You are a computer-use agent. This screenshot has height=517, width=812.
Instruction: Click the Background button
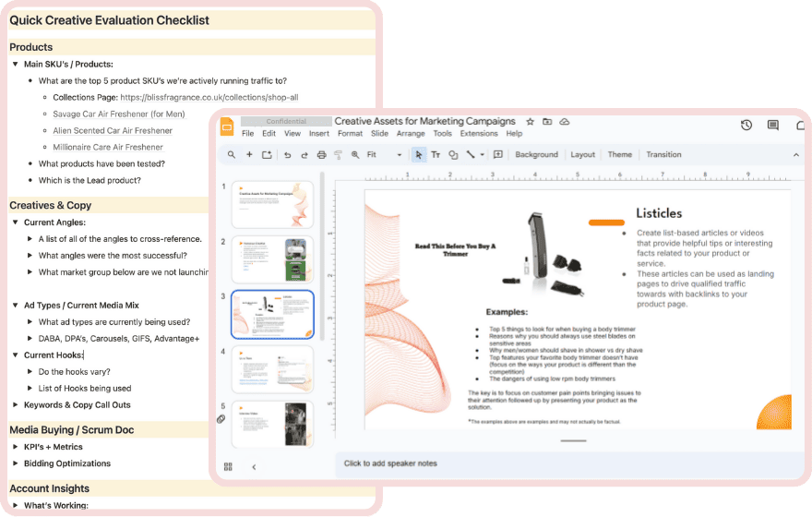536,154
